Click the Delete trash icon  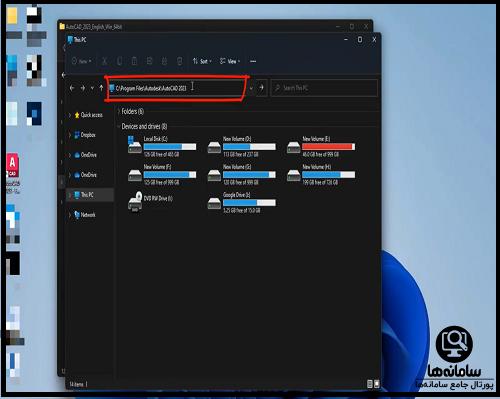179,61
